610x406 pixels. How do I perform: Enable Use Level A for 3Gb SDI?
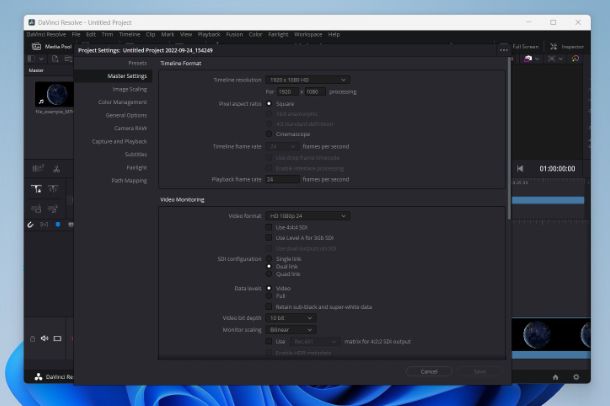pos(269,238)
